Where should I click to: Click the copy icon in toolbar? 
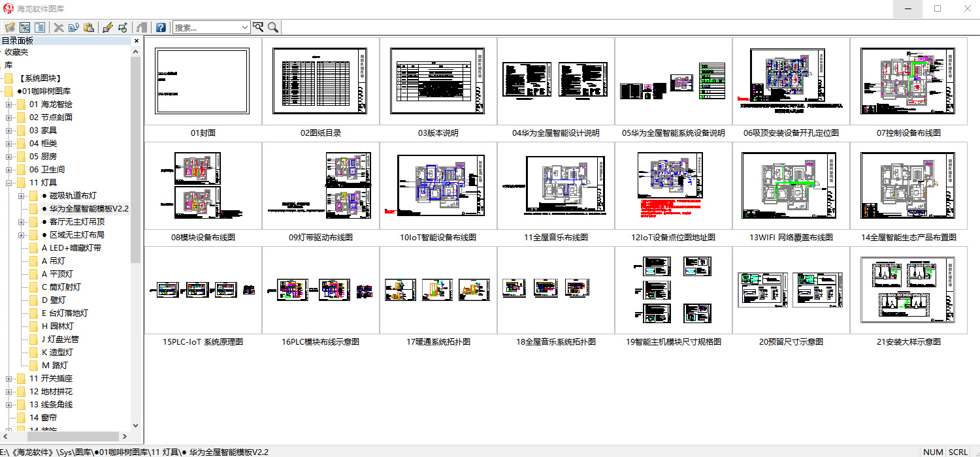74,27
